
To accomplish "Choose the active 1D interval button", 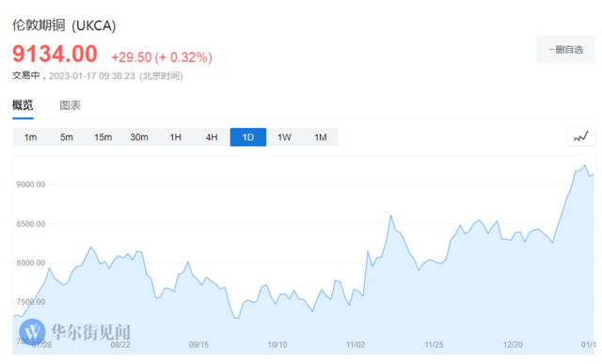I will pyautogui.click(x=248, y=137).
